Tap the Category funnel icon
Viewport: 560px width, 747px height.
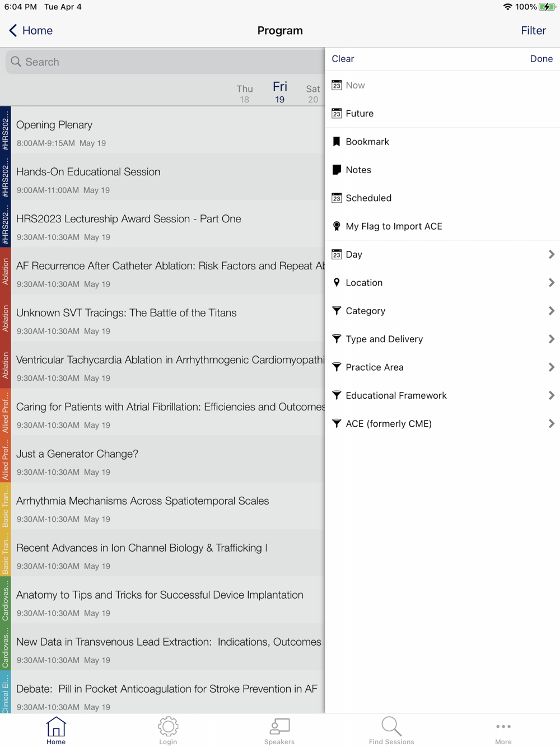(337, 311)
